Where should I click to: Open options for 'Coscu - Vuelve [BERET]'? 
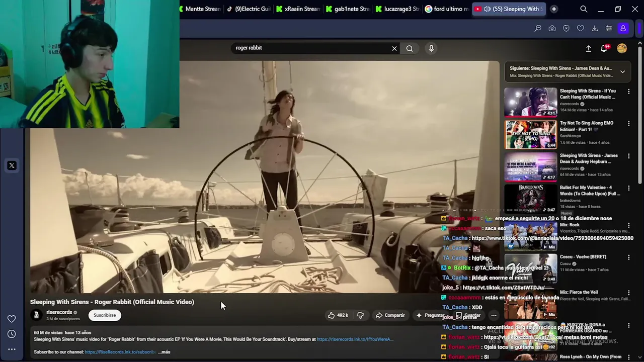tap(628, 257)
